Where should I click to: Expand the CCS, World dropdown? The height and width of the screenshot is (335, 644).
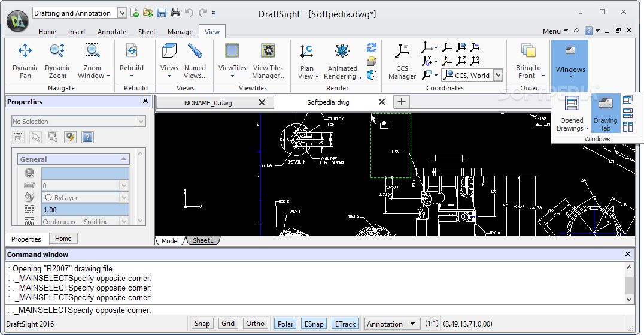coord(498,76)
